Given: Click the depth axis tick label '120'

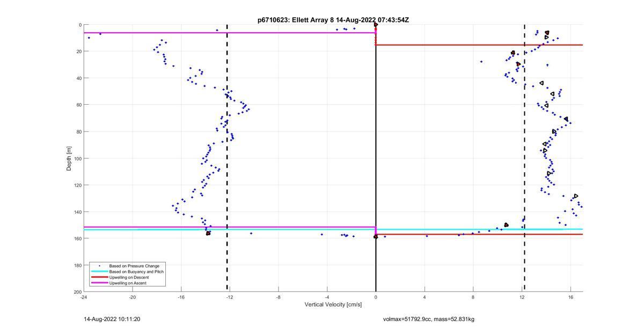Looking at the screenshot, I should click(77, 185).
